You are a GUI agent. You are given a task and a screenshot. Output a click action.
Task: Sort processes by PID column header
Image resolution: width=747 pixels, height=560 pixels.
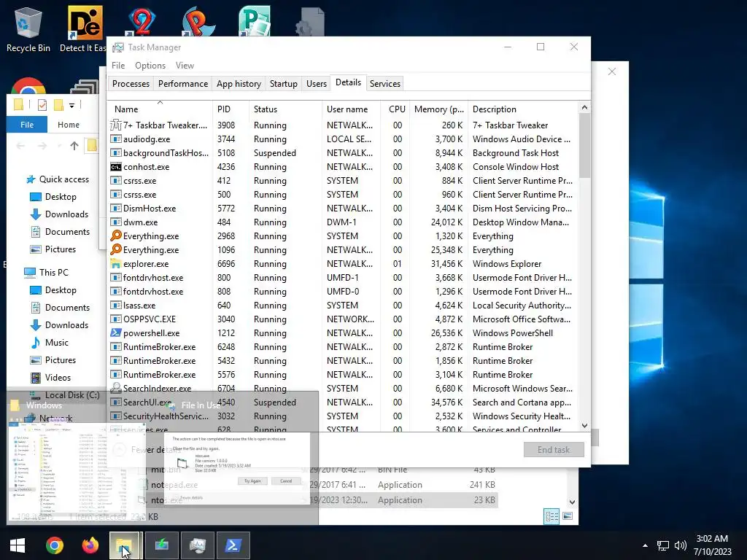point(231,109)
